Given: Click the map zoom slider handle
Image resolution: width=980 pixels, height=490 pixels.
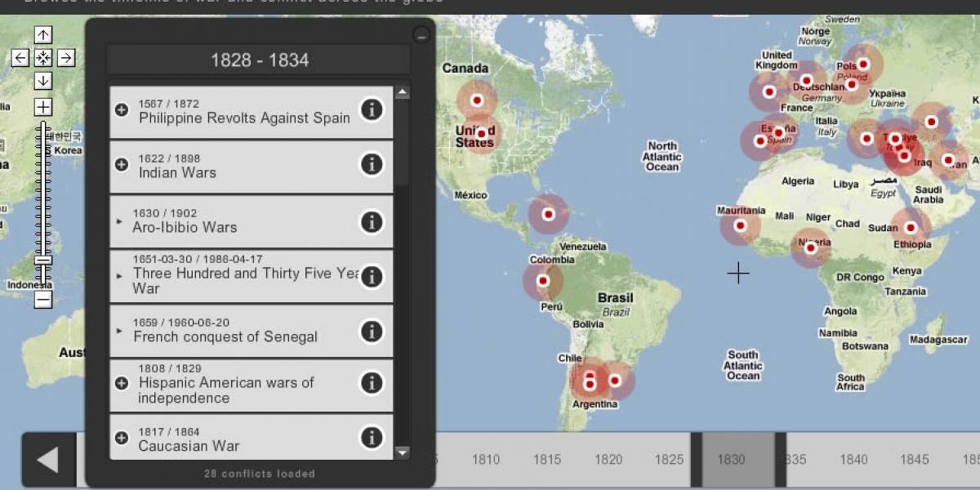Looking at the screenshot, I should coord(43,261).
